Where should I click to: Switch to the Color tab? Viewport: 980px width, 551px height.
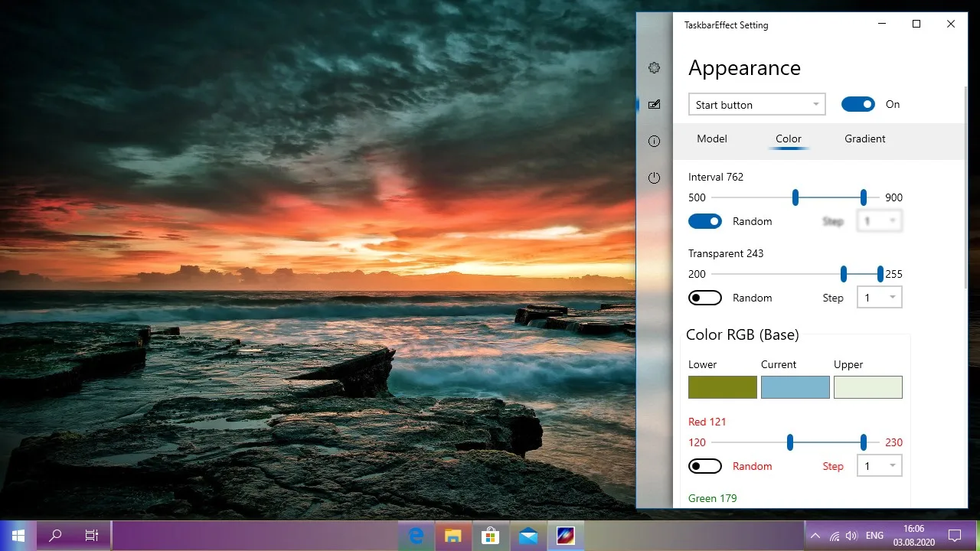[789, 139]
